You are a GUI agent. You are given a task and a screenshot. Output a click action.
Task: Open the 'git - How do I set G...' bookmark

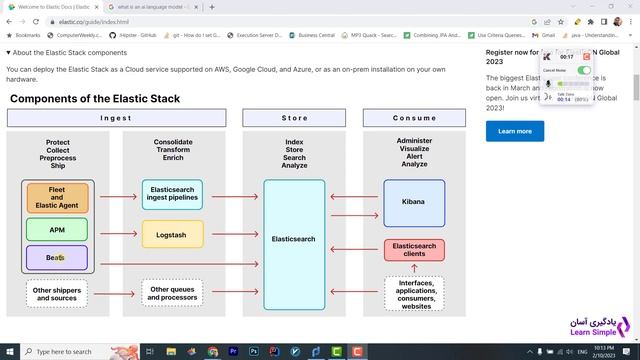tap(192, 36)
